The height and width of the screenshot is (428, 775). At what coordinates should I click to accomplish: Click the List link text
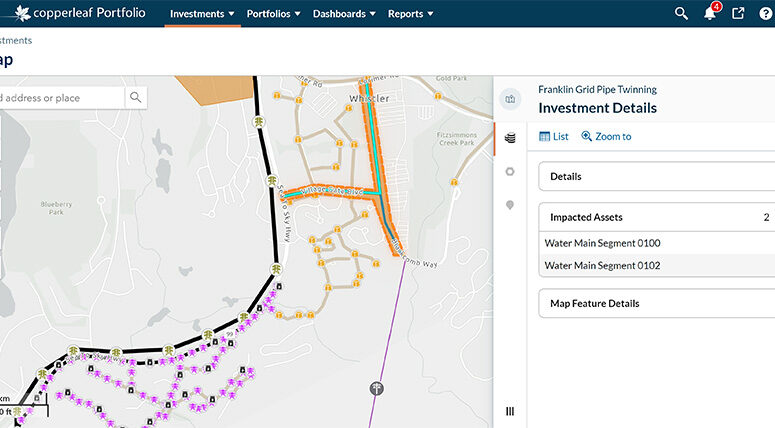[x=560, y=136]
